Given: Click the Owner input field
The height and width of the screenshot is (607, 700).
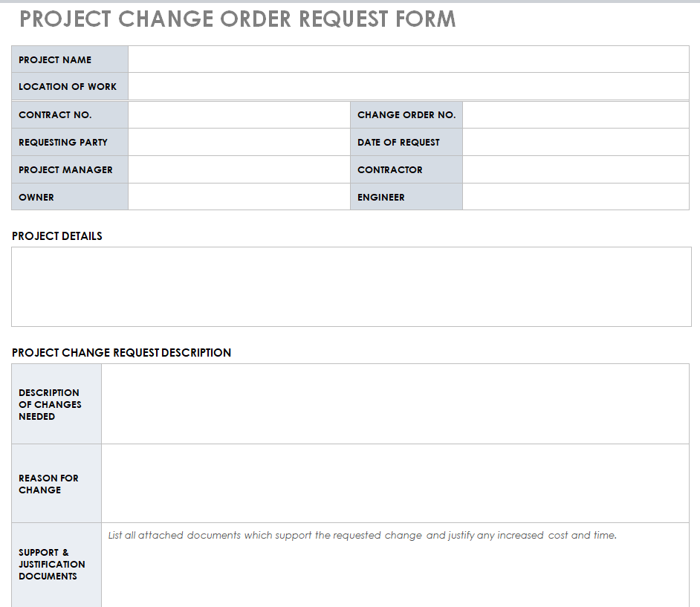Looking at the screenshot, I should (239, 197).
